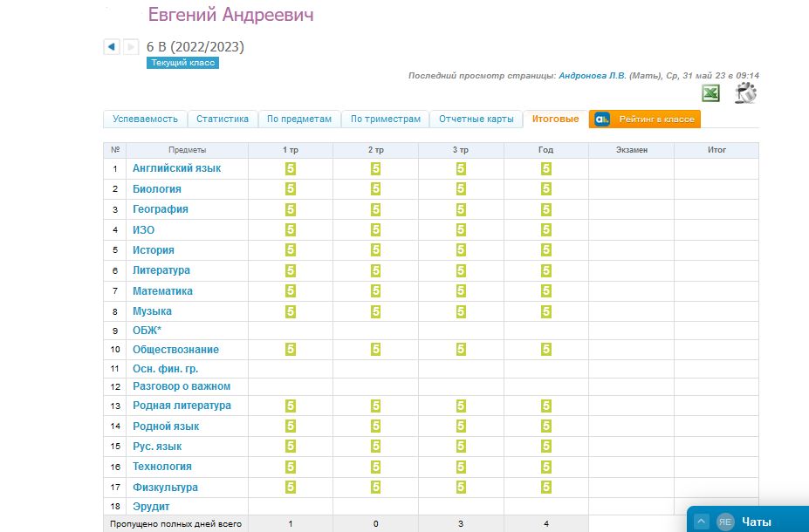Open the Обществознание subject link
Screen dimensions: 809x532
click(175, 350)
